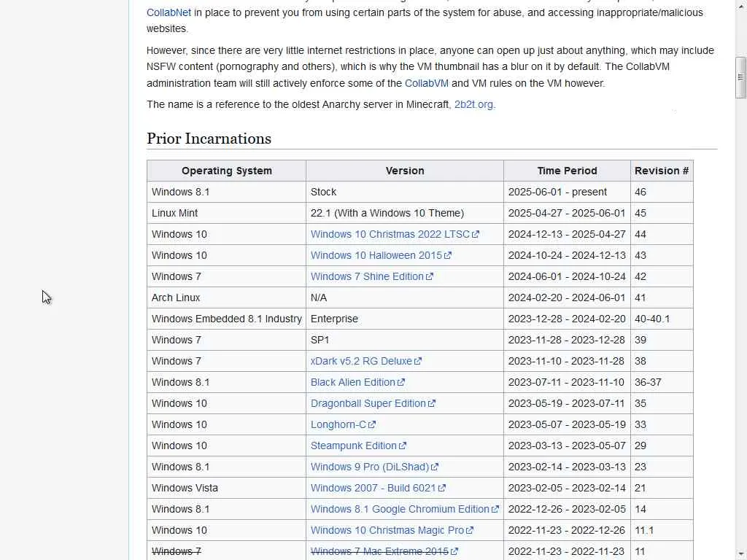This screenshot has width=747, height=560.
Task: Click the Time Period column header
Action: (567, 171)
